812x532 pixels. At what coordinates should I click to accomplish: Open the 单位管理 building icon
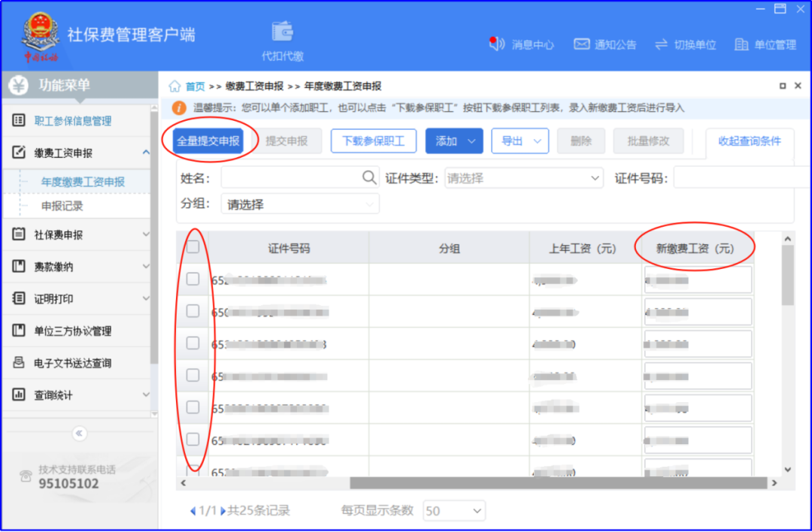(x=741, y=44)
